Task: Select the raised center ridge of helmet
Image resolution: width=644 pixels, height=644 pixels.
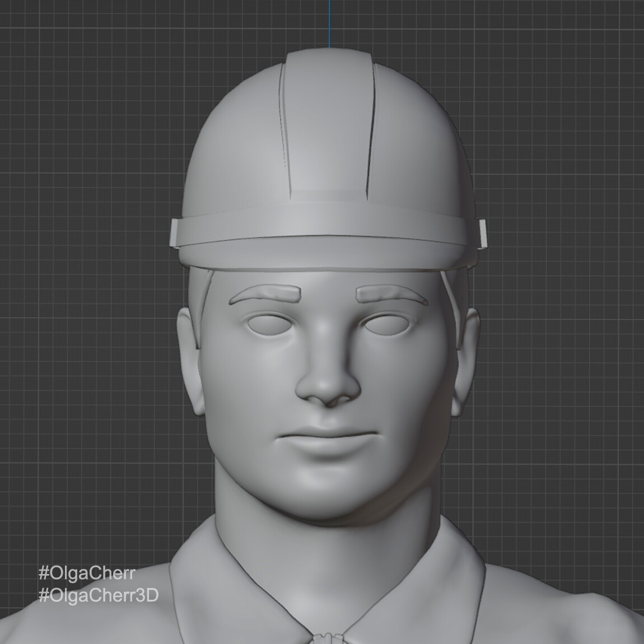Action: 328,123
